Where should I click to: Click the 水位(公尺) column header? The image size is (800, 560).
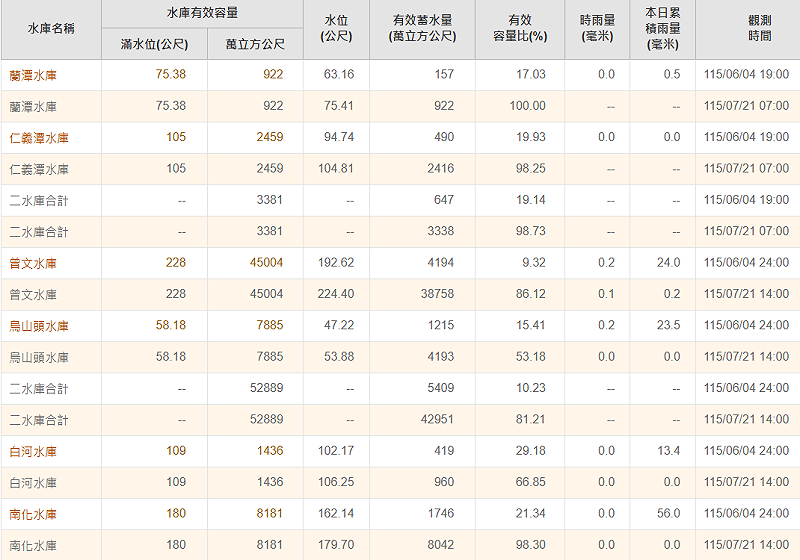tap(336, 29)
